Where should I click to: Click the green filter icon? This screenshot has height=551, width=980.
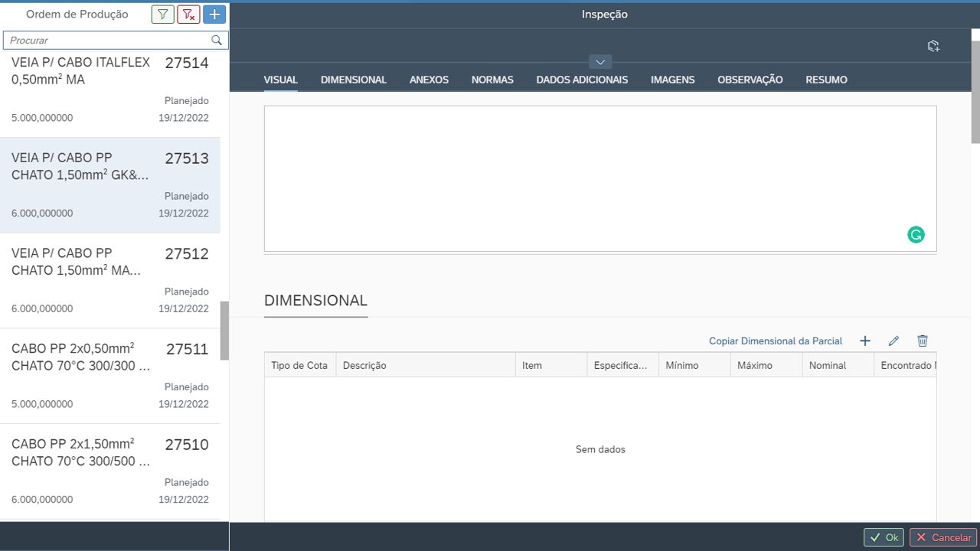(x=162, y=15)
